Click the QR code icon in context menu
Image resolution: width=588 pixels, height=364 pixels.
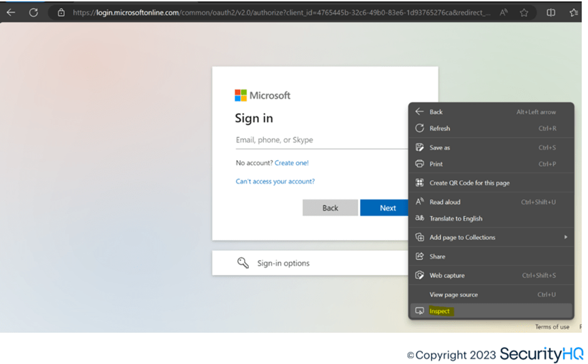[420, 183]
